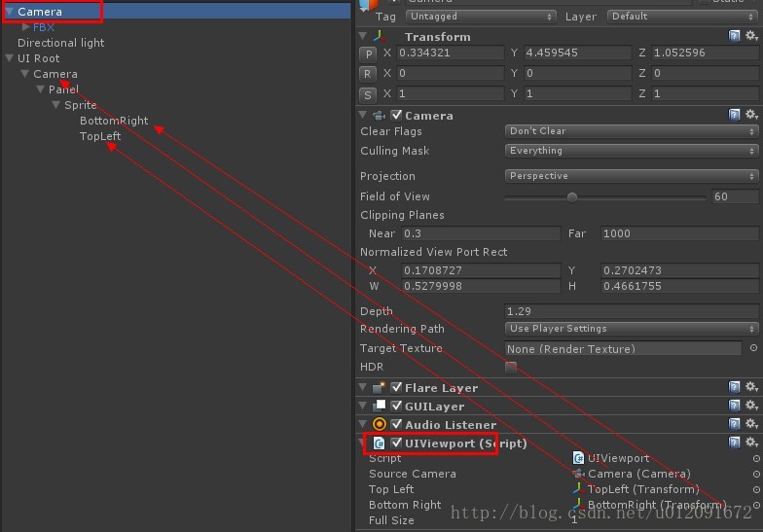The width and height of the screenshot is (763, 532).
Task: Select top-level Camera in hierarchy
Action: 40,12
